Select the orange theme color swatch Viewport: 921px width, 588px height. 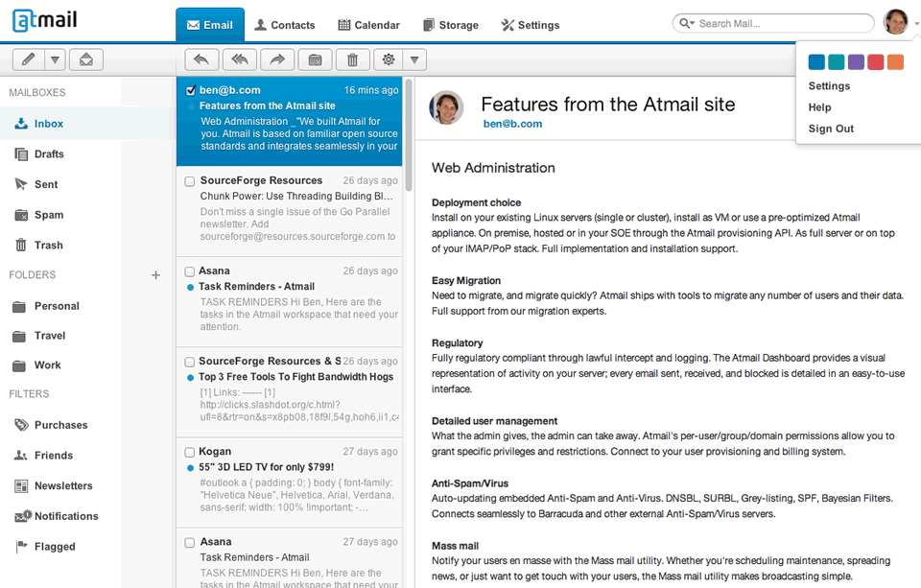(895, 61)
